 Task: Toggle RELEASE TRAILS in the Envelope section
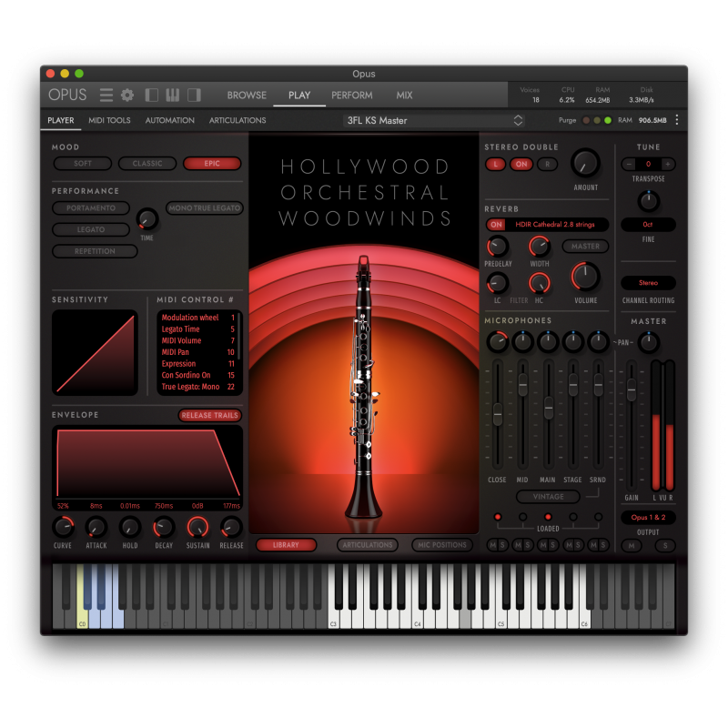(x=210, y=415)
